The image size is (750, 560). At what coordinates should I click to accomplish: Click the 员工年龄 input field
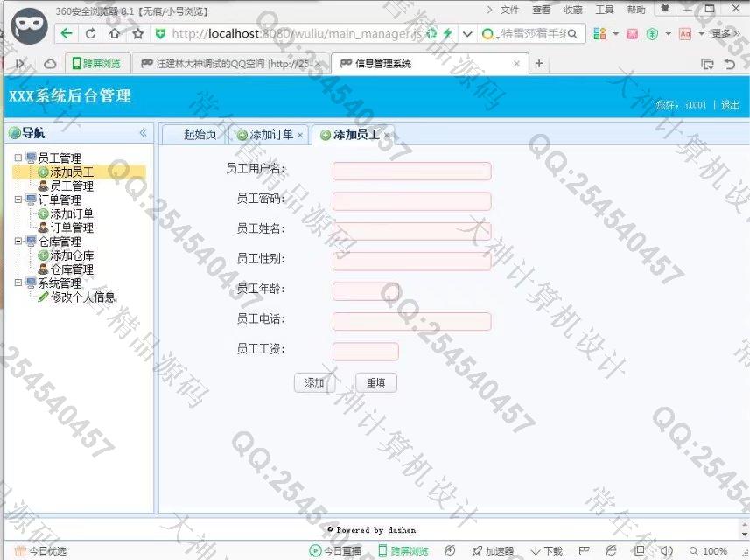pyautogui.click(x=366, y=291)
